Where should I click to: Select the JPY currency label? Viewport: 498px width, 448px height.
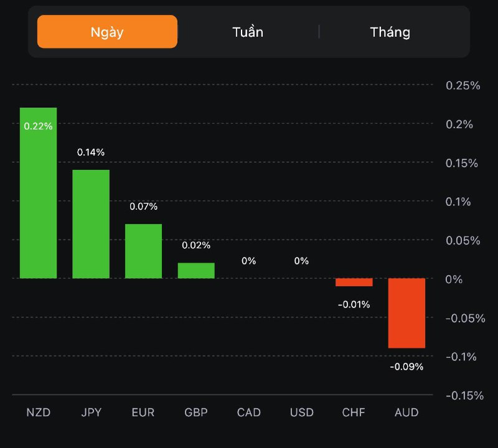click(91, 413)
